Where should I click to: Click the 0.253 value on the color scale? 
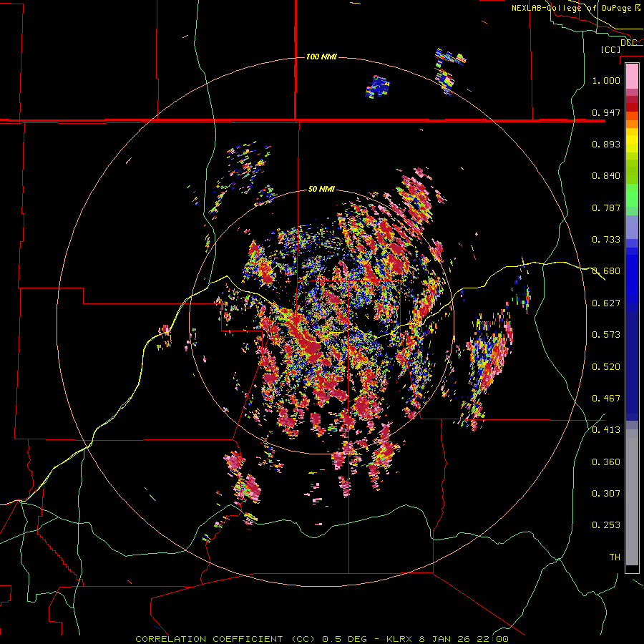[606, 525]
